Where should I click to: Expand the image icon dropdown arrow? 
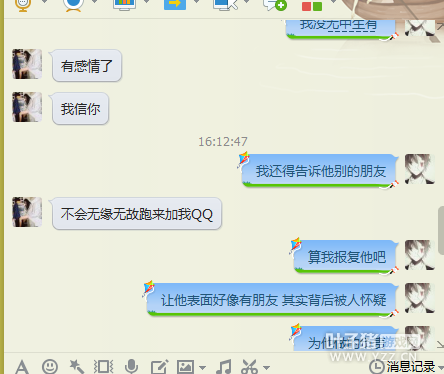(x=202, y=368)
